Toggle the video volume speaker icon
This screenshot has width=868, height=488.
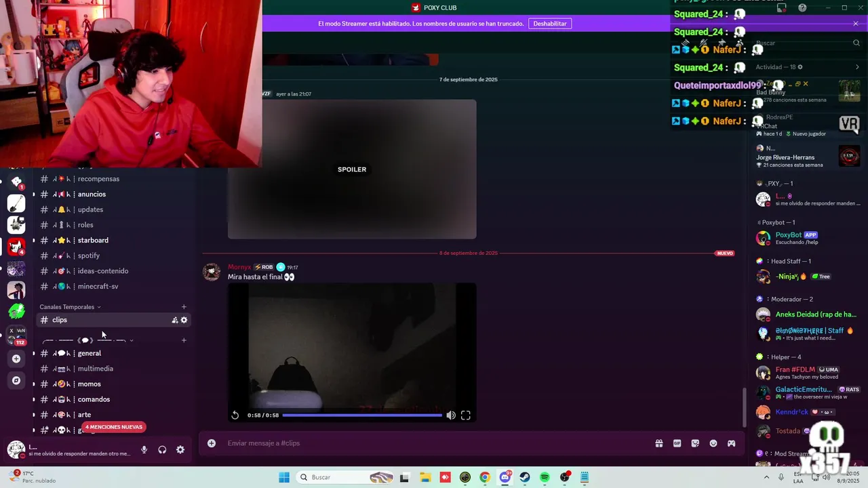(x=451, y=415)
